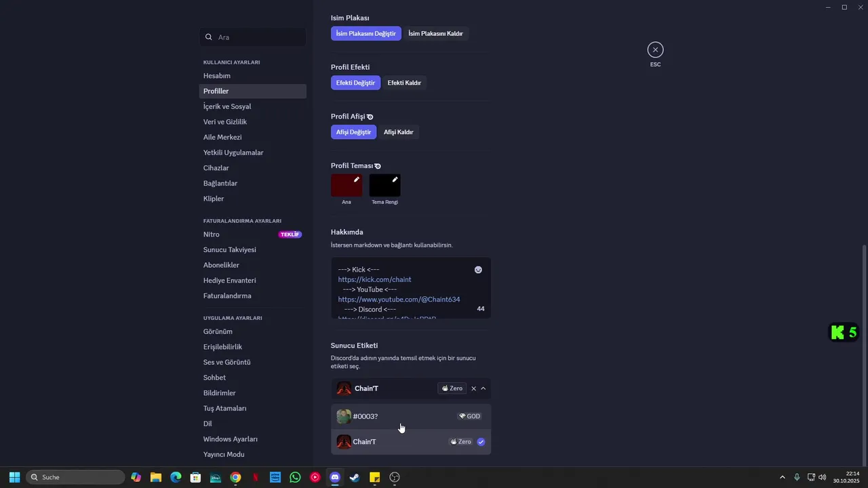Close settings with the ESC circle button
The image size is (868, 488).
(655, 49)
